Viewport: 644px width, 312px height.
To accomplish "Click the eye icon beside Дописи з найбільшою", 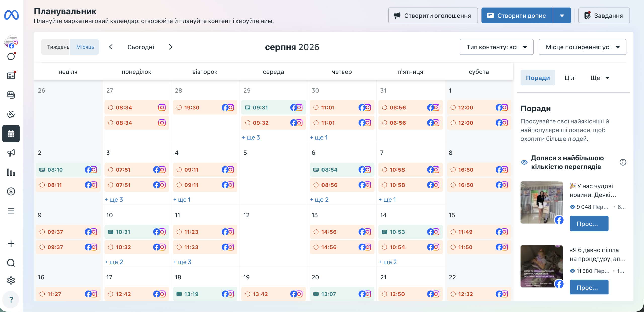I will click(524, 162).
